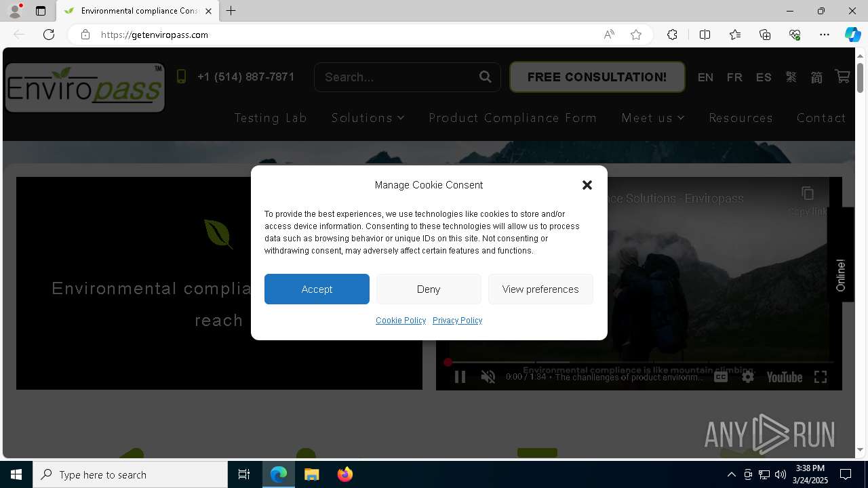Enter video fullscreen mode
The width and height of the screenshot is (868, 488).
pos(821,377)
